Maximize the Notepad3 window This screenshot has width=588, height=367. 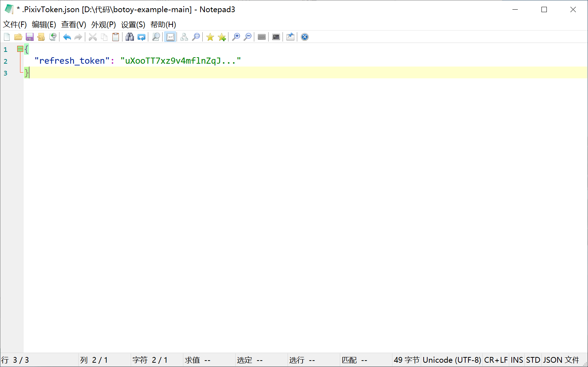tap(544, 10)
